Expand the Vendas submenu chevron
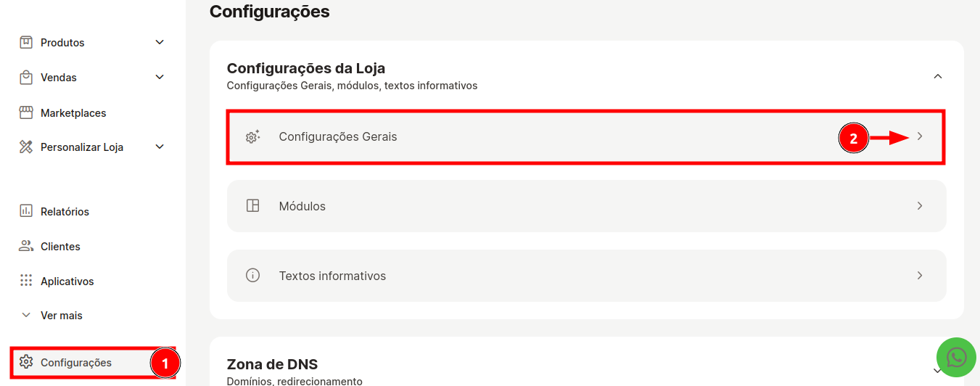Screen dimensions: 980x386 click(160, 77)
